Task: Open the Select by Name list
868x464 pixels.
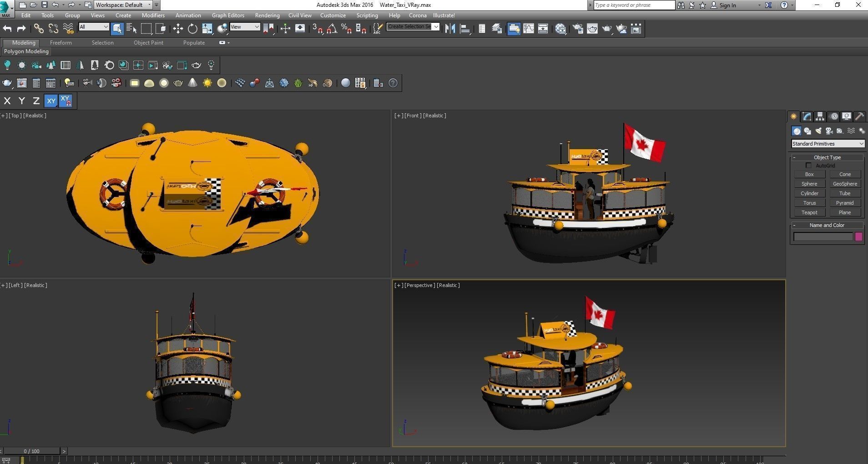Action: 131,29
